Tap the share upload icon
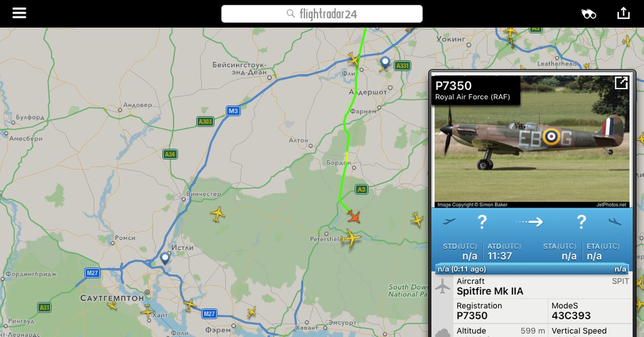Screen dimensions: 644x337 (x=623, y=13)
